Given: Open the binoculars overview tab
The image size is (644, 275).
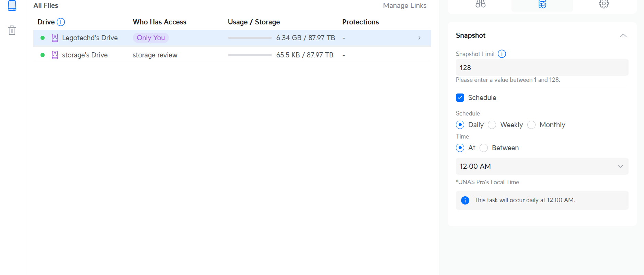Looking at the screenshot, I should pos(481,4).
